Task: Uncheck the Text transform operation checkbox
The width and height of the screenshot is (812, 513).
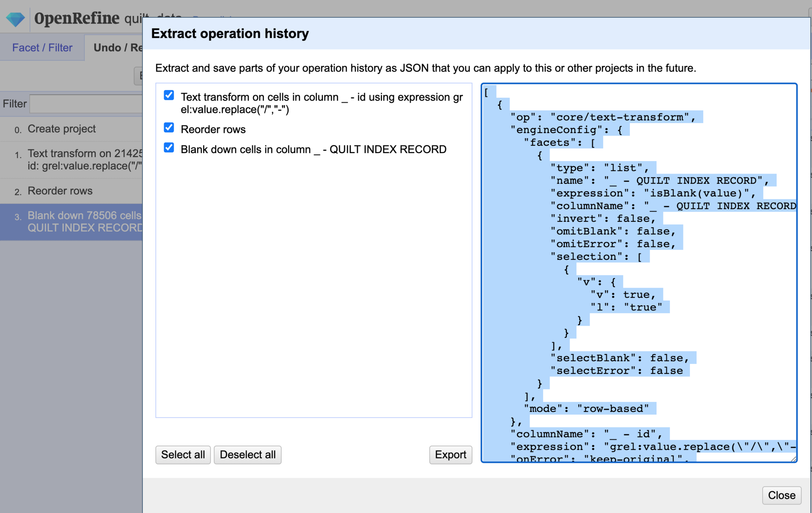Action: pos(169,95)
